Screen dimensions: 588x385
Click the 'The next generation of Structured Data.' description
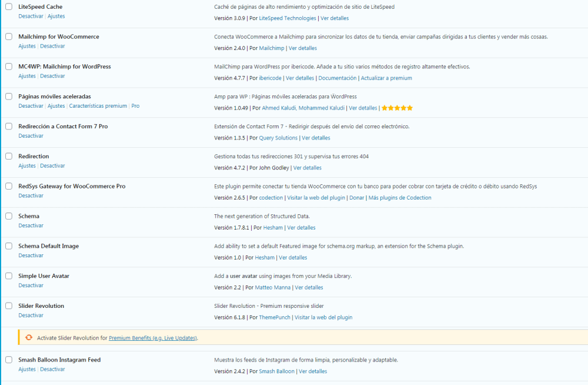tap(262, 217)
